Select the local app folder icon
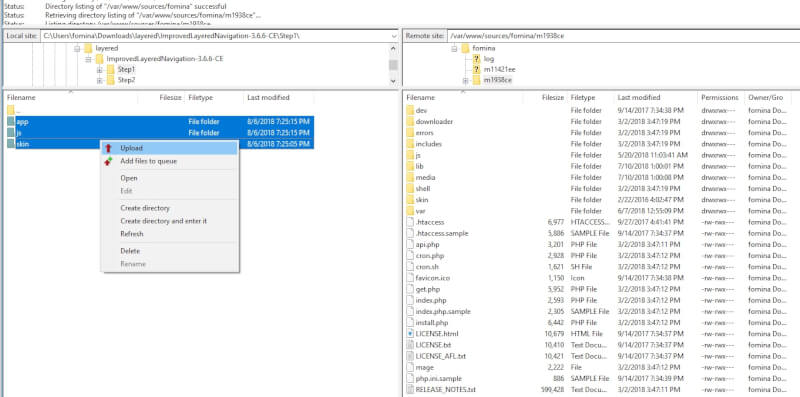The image size is (800, 397). pyautogui.click(x=11, y=121)
